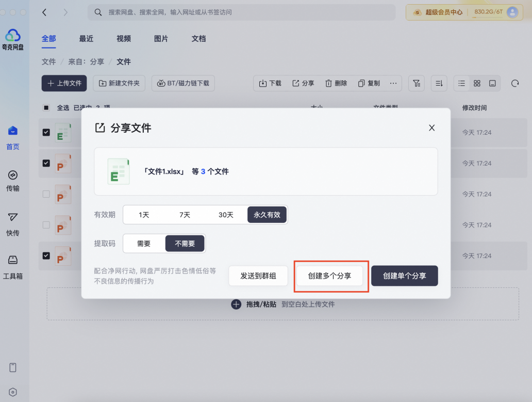Image resolution: width=532 pixels, height=402 pixels.
Task: Toggle the 全选 select-all checkbox
Action: (x=46, y=108)
